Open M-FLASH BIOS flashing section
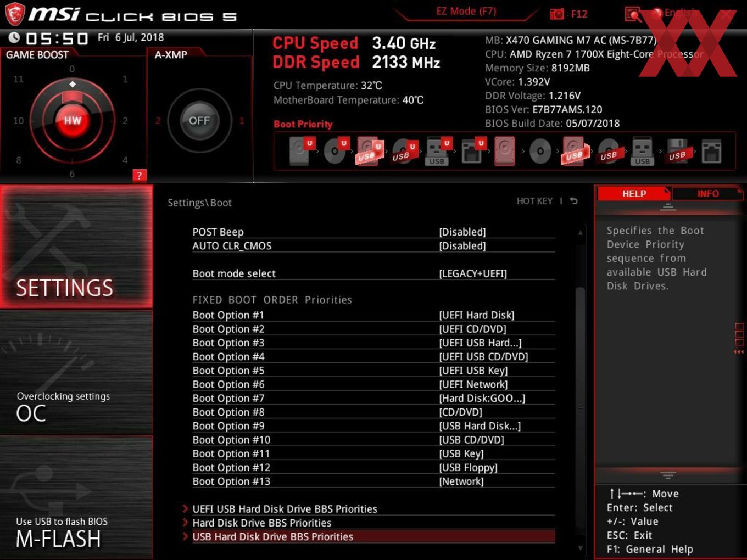 point(76,497)
